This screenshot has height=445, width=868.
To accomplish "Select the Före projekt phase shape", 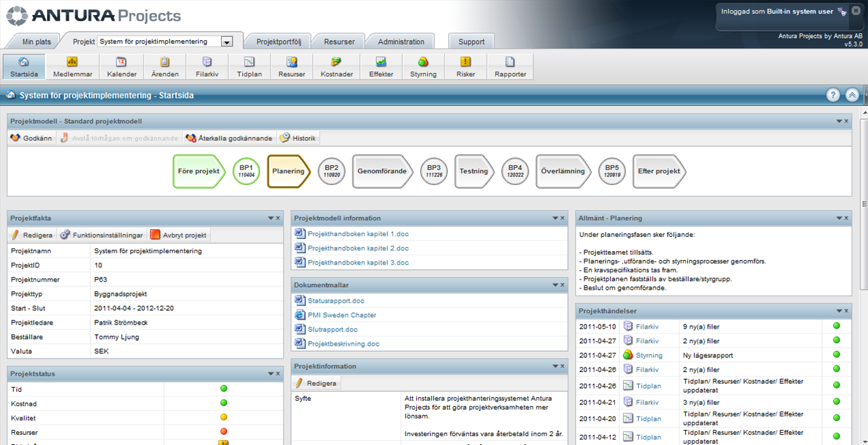I will (199, 171).
